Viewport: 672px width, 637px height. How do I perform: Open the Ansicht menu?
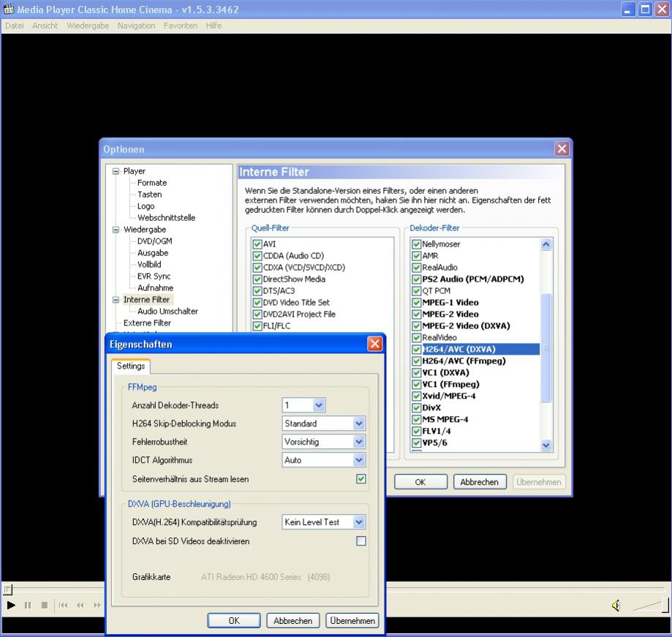(x=45, y=26)
